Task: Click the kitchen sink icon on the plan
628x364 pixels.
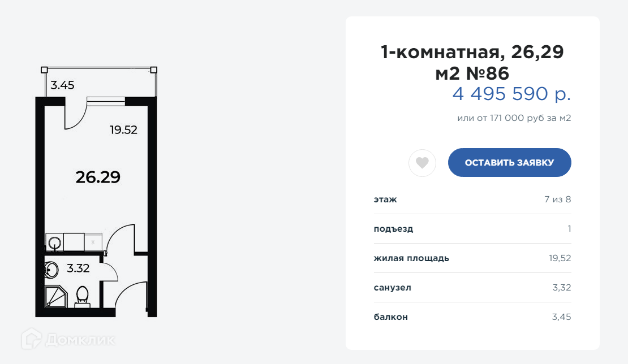Action: pyautogui.click(x=54, y=243)
